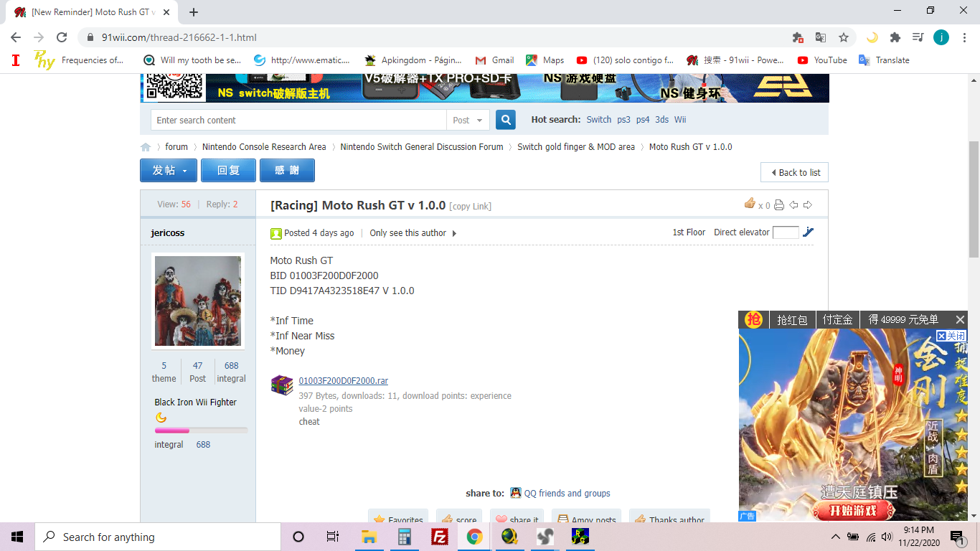Switch to the Moto Rush GT tab
The width and height of the screenshot is (980, 551).
[x=92, y=12]
